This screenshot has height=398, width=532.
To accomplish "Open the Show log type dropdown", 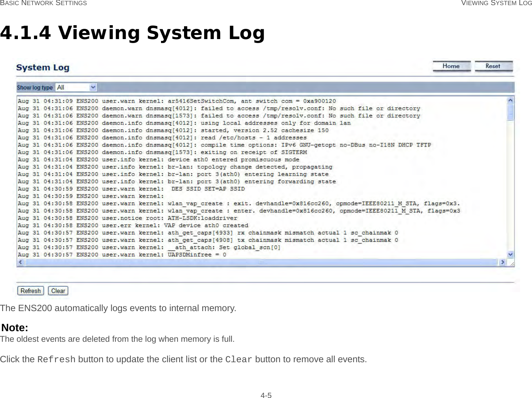I will tap(76, 88).
